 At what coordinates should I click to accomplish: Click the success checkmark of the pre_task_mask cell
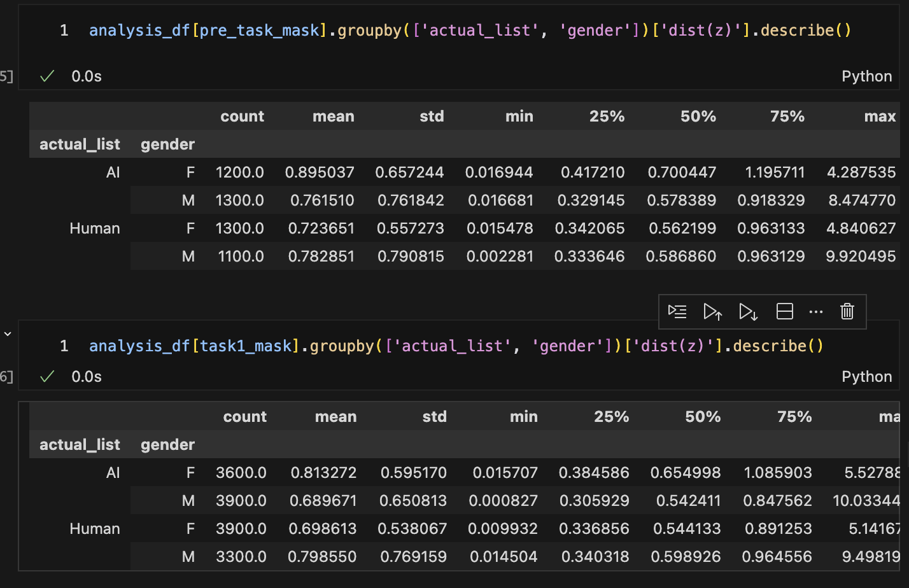pos(47,76)
